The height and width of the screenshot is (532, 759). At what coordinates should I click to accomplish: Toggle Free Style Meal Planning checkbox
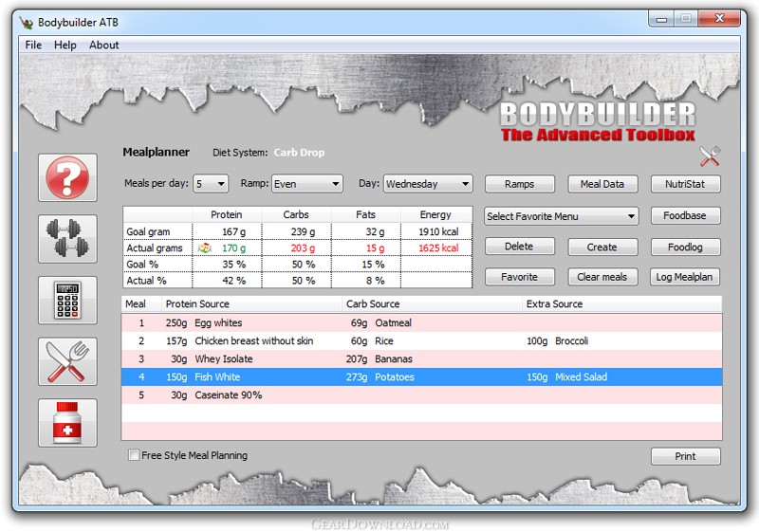coord(134,455)
